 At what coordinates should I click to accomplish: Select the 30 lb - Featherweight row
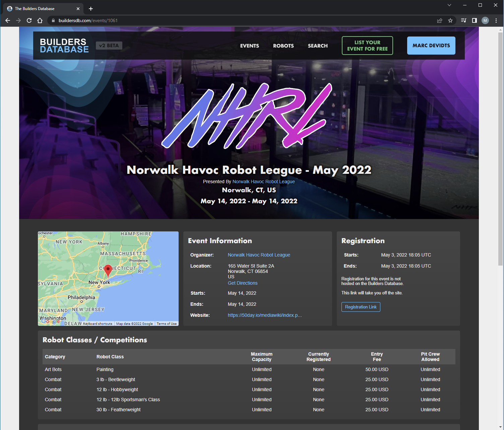click(249, 410)
